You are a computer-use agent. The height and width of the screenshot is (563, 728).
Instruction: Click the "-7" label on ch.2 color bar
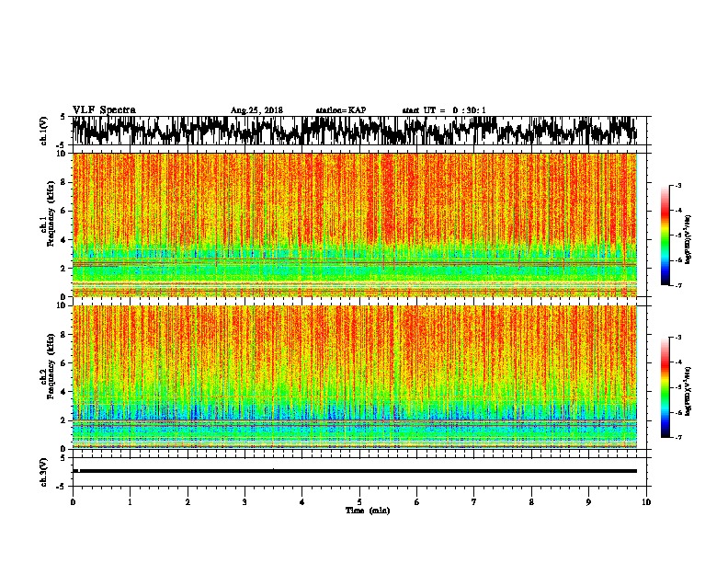[x=677, y=437]
